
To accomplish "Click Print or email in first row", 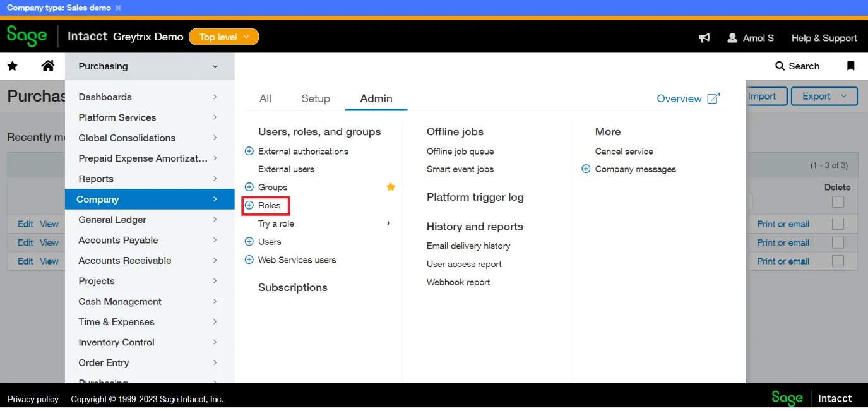I will click(783, 224).
